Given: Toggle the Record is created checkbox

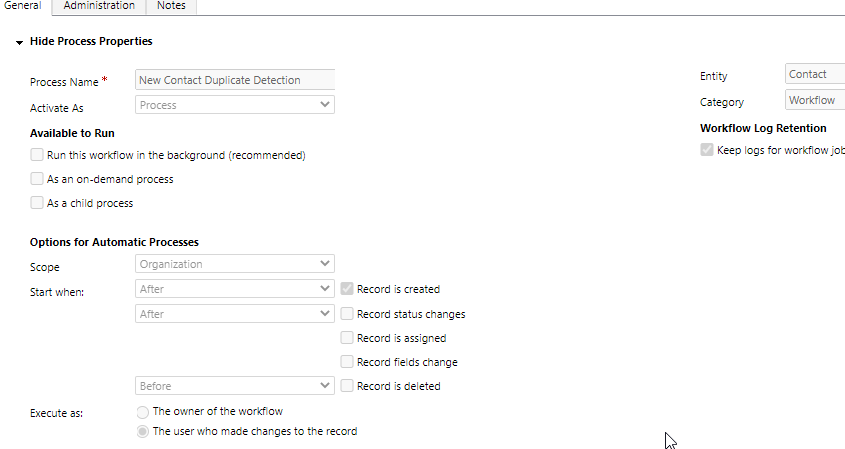Looking at the screenshot, I should coord(347,289).
